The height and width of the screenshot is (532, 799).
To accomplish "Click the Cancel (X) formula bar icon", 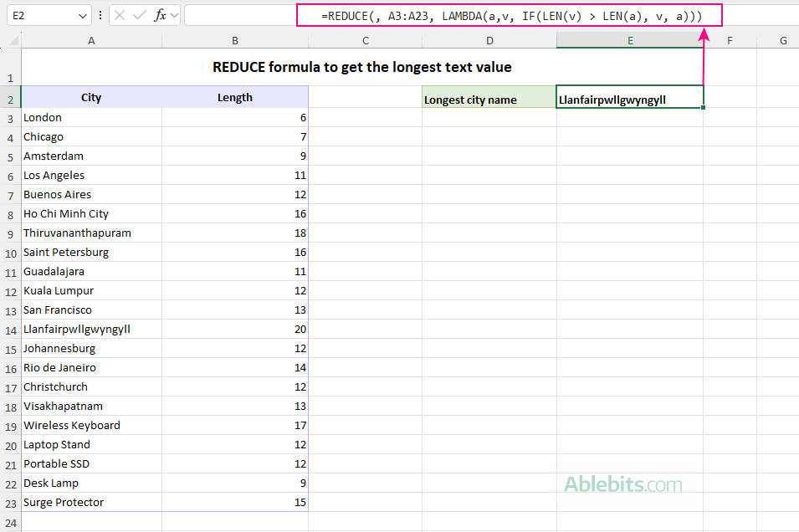I will (120, 15).
